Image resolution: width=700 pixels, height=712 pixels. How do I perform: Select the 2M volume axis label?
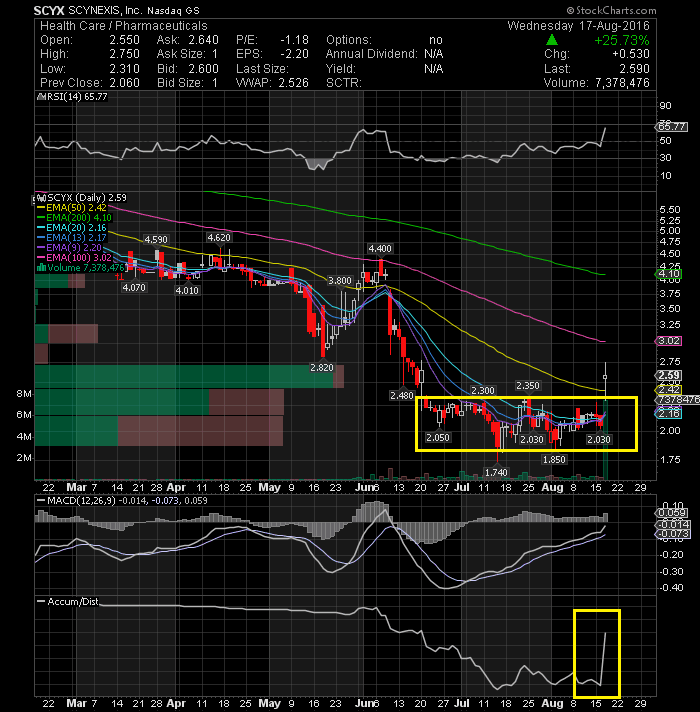pyautogui.click(x=24, y=458)
